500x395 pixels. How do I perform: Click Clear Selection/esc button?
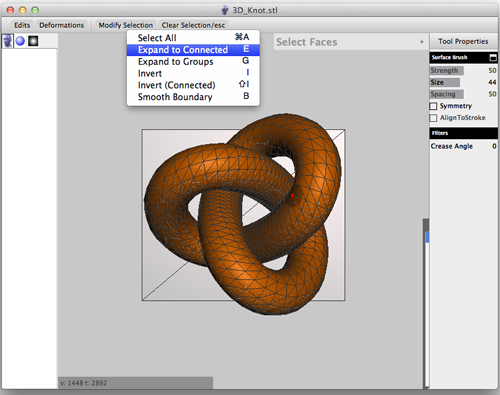[x=193, y=25]
